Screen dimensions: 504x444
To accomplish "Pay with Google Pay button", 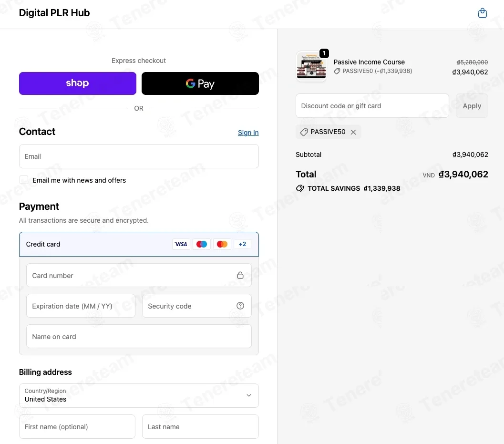I will click(x=200, y=83).
